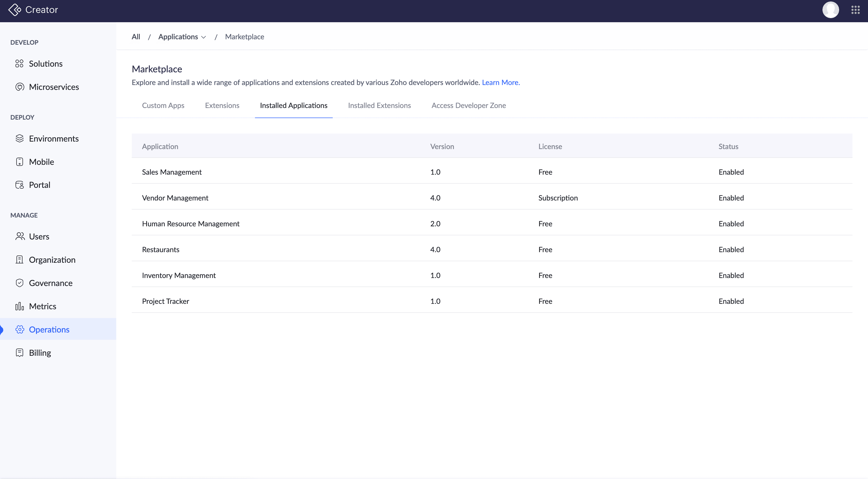Click the user profile avatar
The width and height of the screenshot is (868, 479).
[830, 10]
